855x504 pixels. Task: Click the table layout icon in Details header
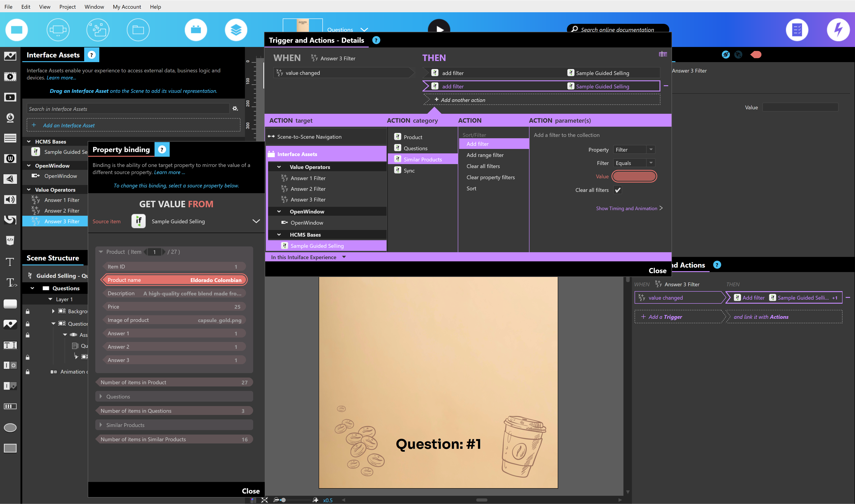tap(663, 54)
